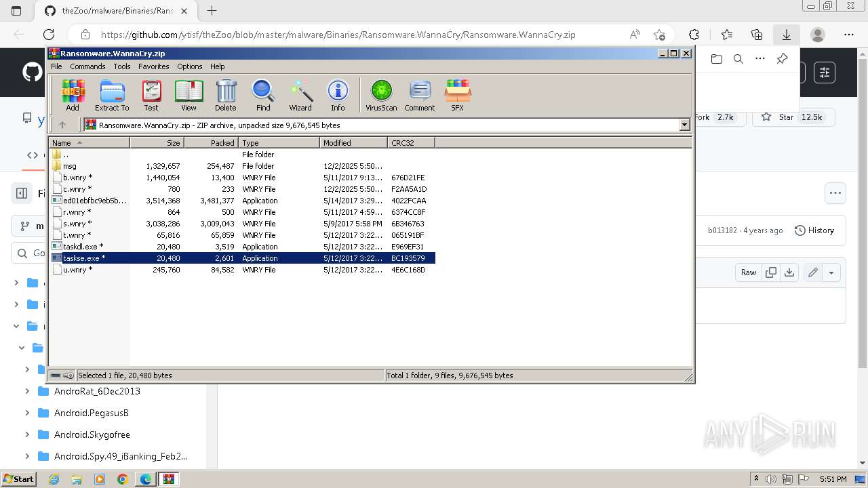The image size is (868, 488).
Task: Add this page to favorites
Action: tap(659, 35)
